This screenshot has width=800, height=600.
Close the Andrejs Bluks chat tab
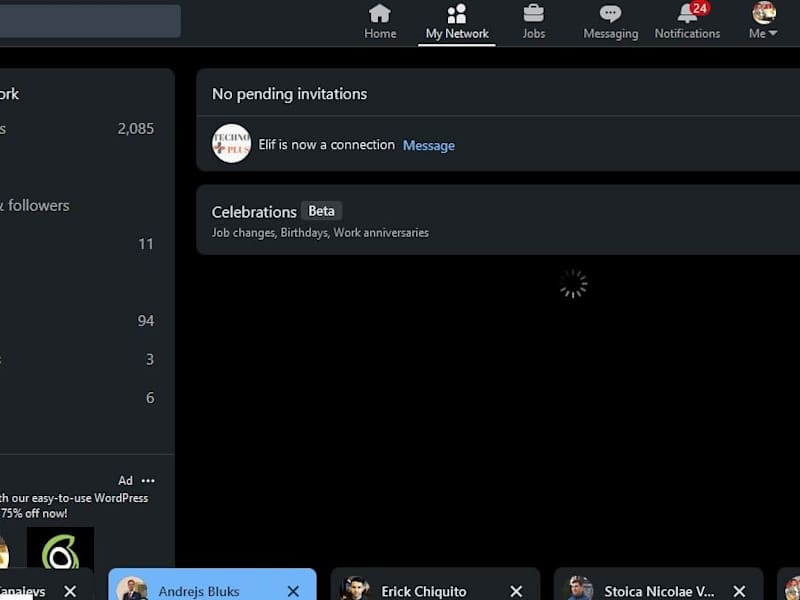point(293,591)
